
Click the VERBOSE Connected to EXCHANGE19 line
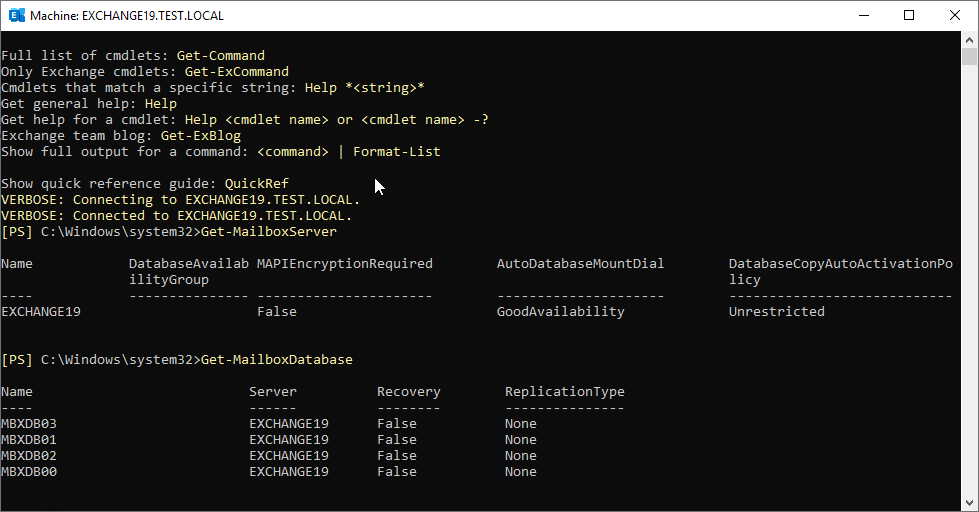coord(177,215)
